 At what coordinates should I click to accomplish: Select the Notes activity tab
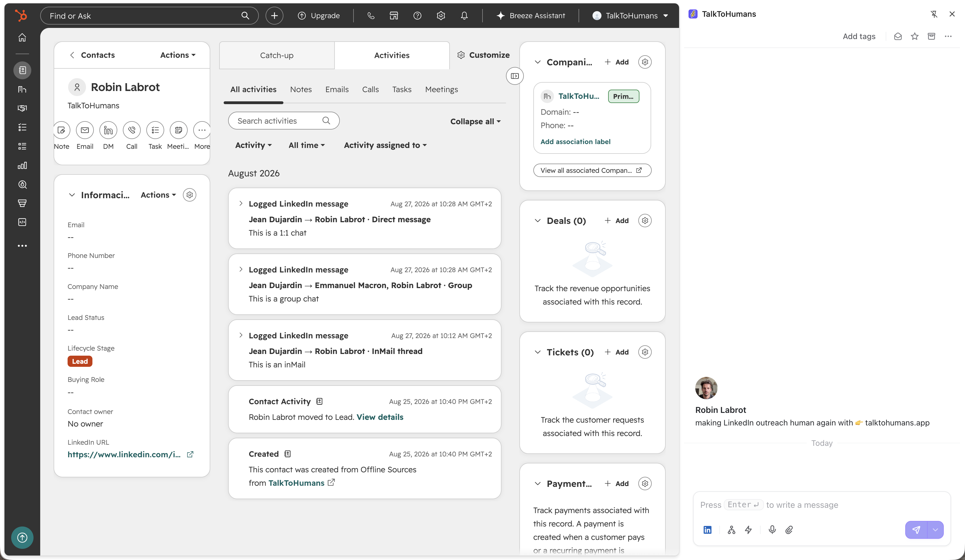[301, 89]
